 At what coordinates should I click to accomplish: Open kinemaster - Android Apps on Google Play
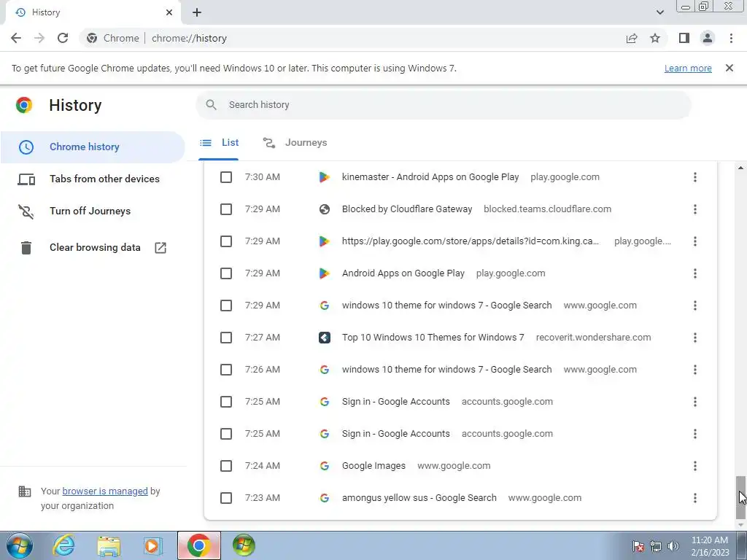(430, 177)
